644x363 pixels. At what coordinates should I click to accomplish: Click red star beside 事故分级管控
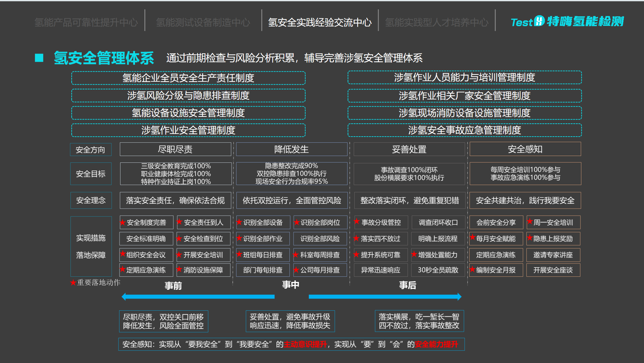coord(357,221)
